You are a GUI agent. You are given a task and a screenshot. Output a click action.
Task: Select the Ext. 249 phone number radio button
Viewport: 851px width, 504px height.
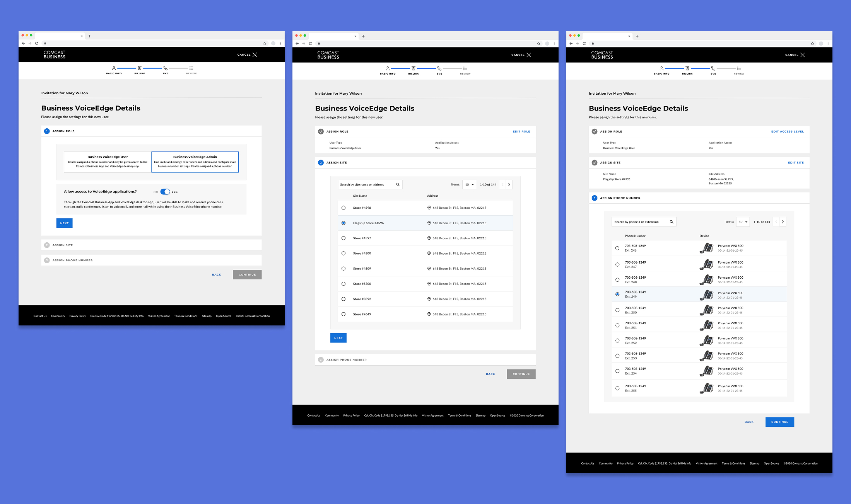click(x=617, y=294)
